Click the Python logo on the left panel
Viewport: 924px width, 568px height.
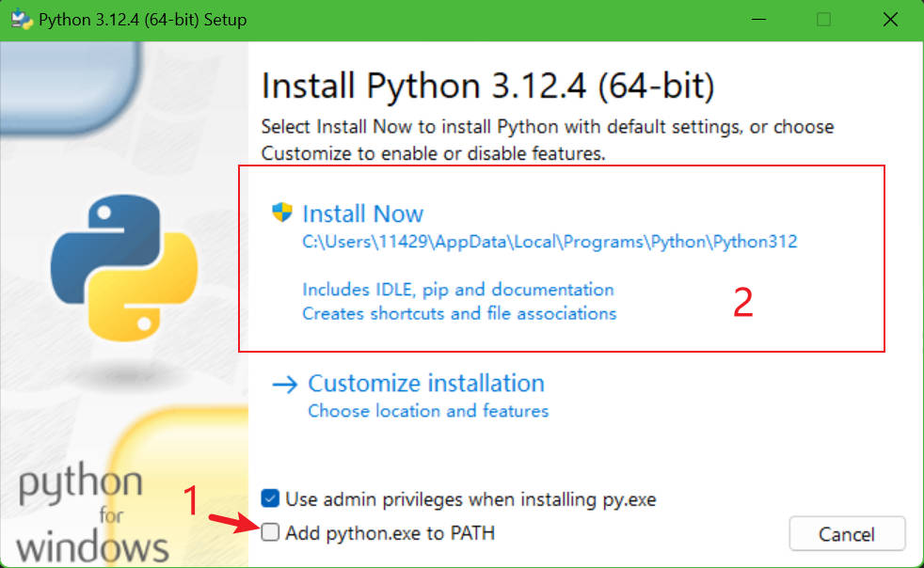pyautogui.click(x=124, y=268)
